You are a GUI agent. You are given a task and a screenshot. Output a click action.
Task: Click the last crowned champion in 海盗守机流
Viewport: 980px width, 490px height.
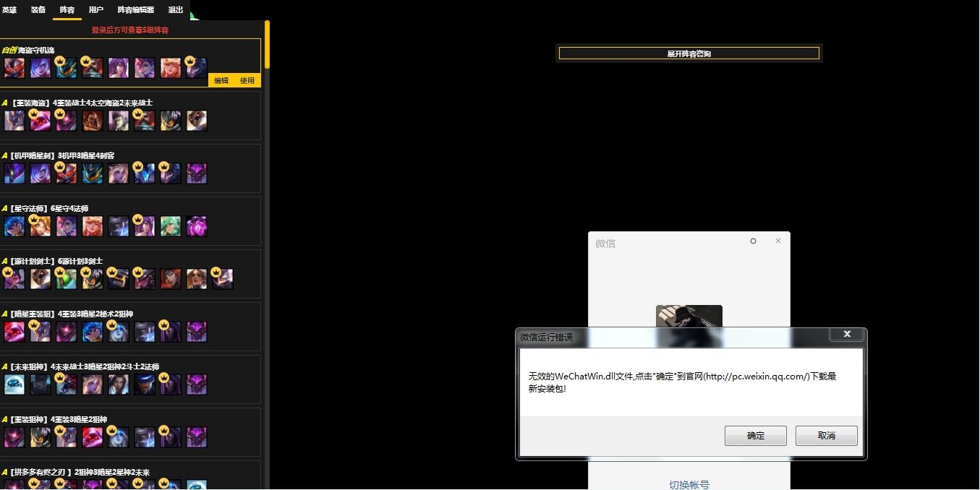pos(197,68)
